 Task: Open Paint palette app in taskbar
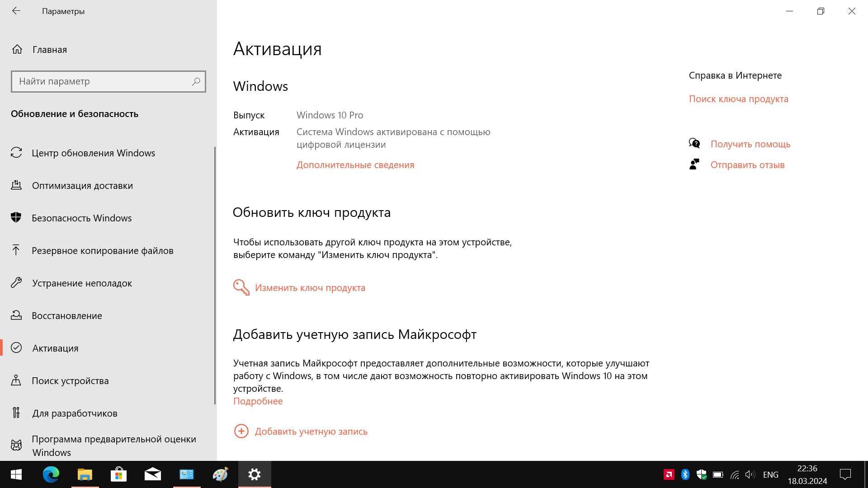point(221,474)
